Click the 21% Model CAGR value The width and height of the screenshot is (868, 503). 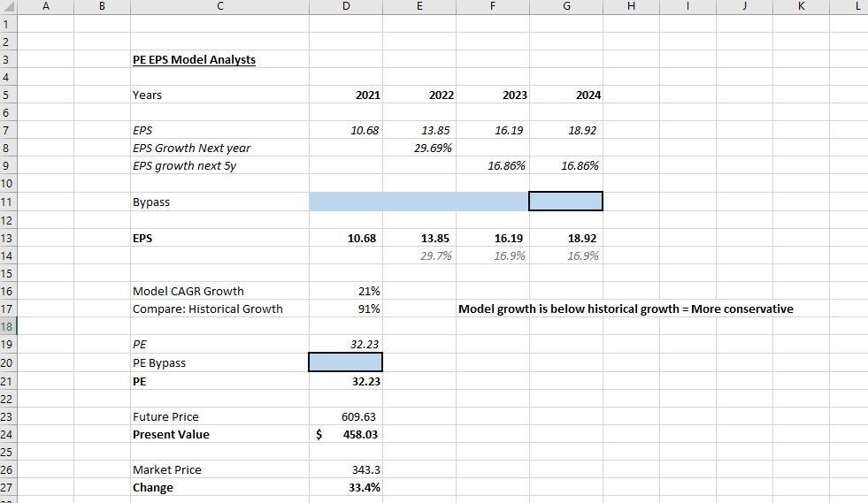[346, 291]
